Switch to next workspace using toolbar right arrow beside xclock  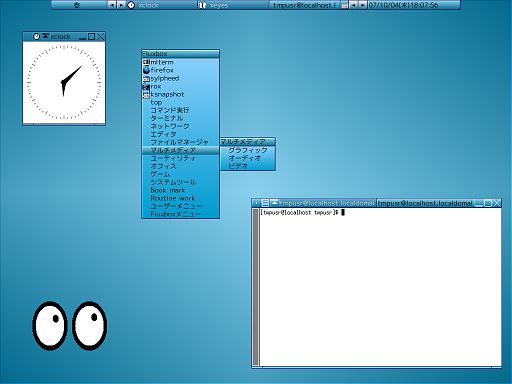pos(121,5)
